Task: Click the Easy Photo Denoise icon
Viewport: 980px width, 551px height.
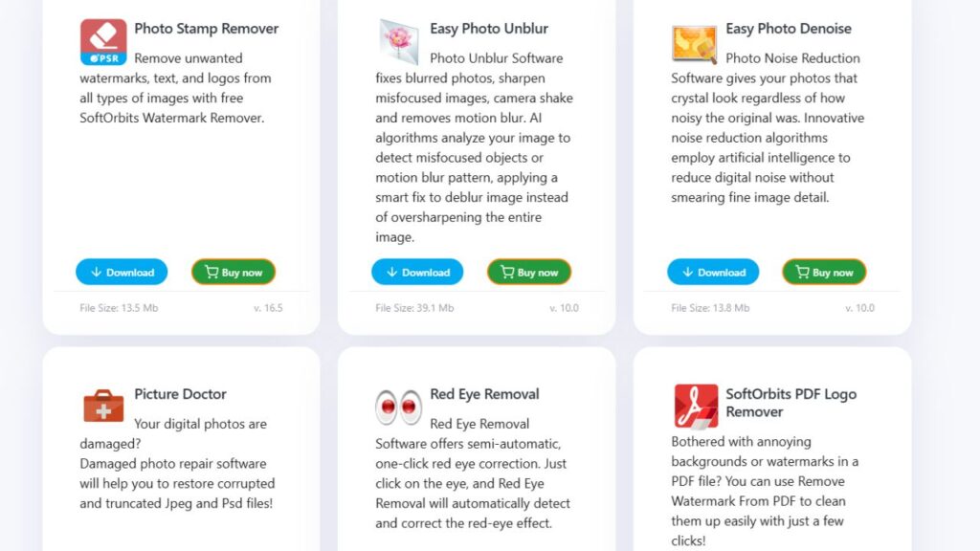Action: pyautogui.click(x=695, y=44)
